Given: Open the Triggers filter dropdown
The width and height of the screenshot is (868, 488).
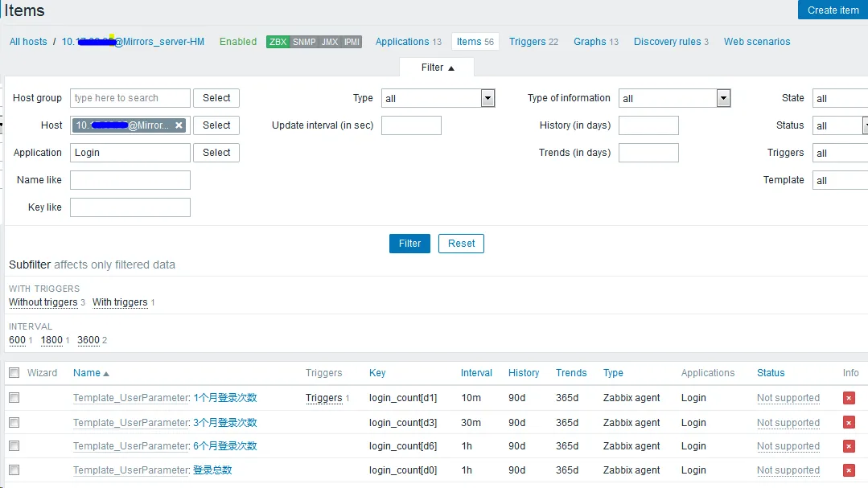Looking at the screenshot, I should (840, 153).
